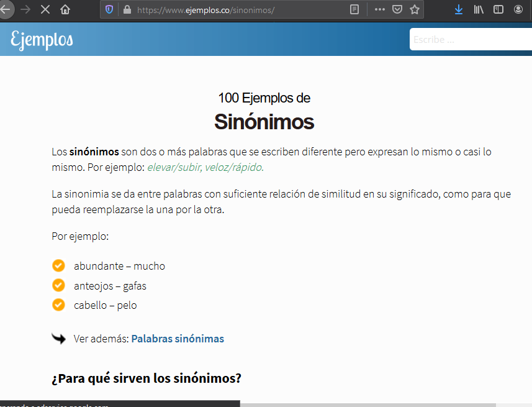Click the forward navigation arrow
This screenshot has height=407, width=532.
pos(25,9)
